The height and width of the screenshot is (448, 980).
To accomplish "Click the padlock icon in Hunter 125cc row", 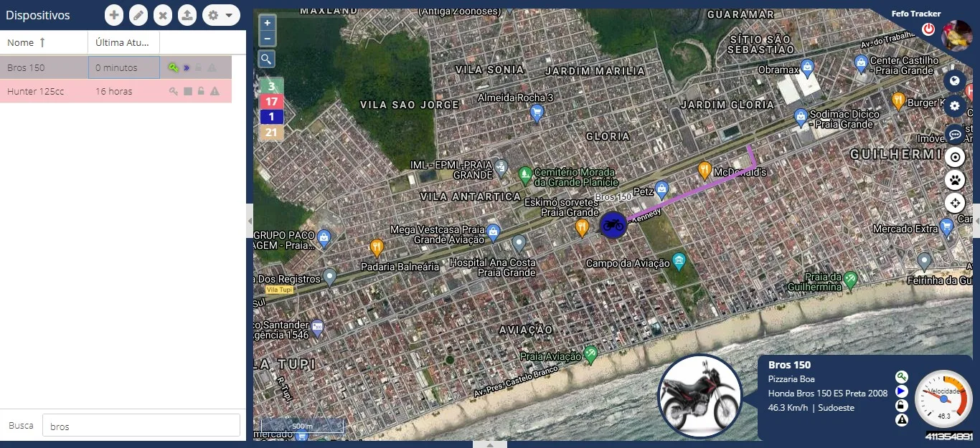I will [x=201, y=91].
